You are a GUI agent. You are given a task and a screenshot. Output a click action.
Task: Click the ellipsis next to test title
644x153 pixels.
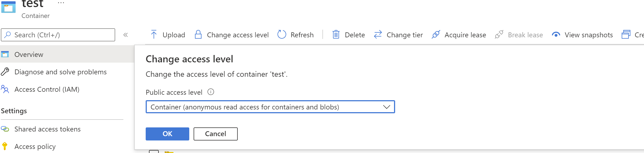pyautogui.click(x=61, y=3)
